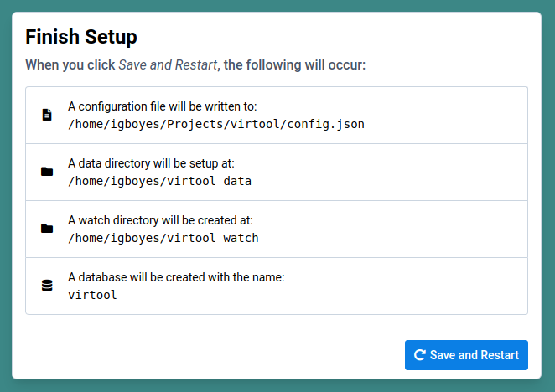Click the Finish Setup heading
This screenshot has height=392, width=555.
(81, 37)
